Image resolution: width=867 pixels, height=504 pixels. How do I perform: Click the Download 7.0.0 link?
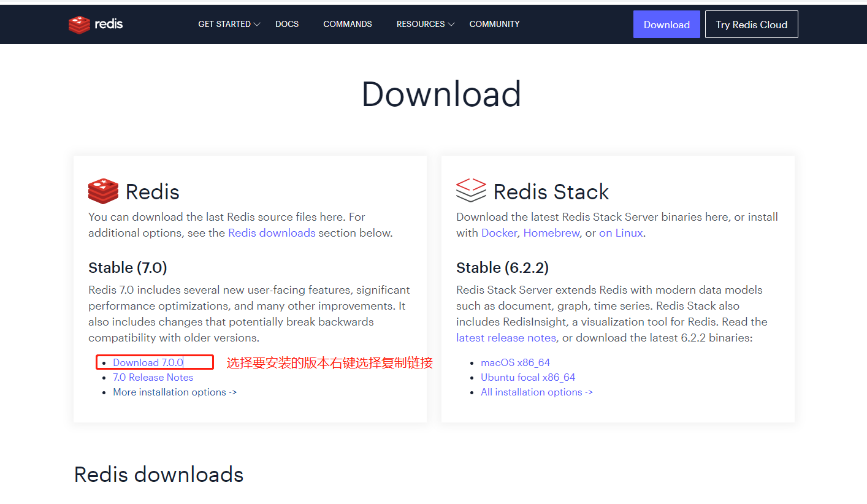[x=148, y=363]
